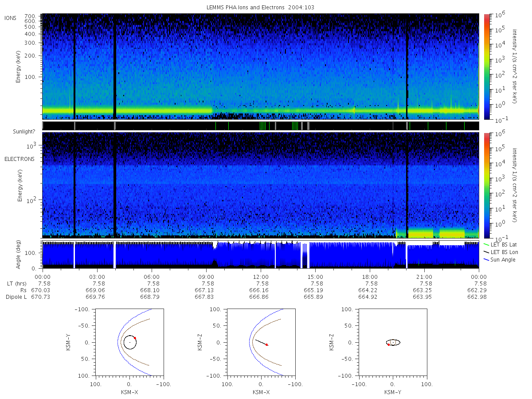Image resolution: width=532 pixels, height=399 pixels.
Task: Click the electrons intensity color bar
Action: (486, 185)
